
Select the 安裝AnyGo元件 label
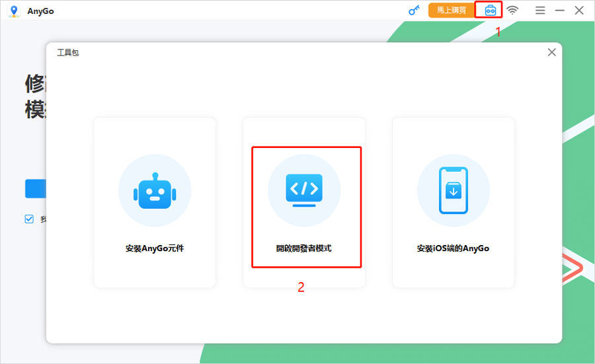[155, 249]
